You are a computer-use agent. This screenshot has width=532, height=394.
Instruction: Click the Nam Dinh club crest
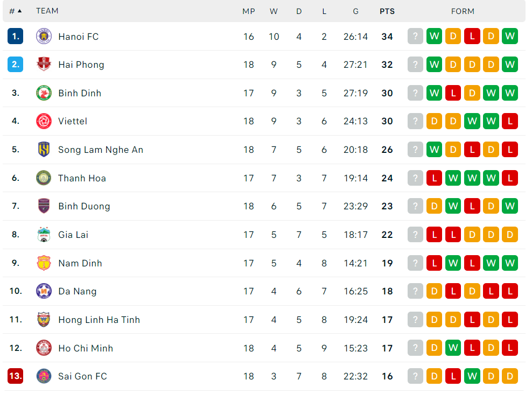[x=44, y=263]
